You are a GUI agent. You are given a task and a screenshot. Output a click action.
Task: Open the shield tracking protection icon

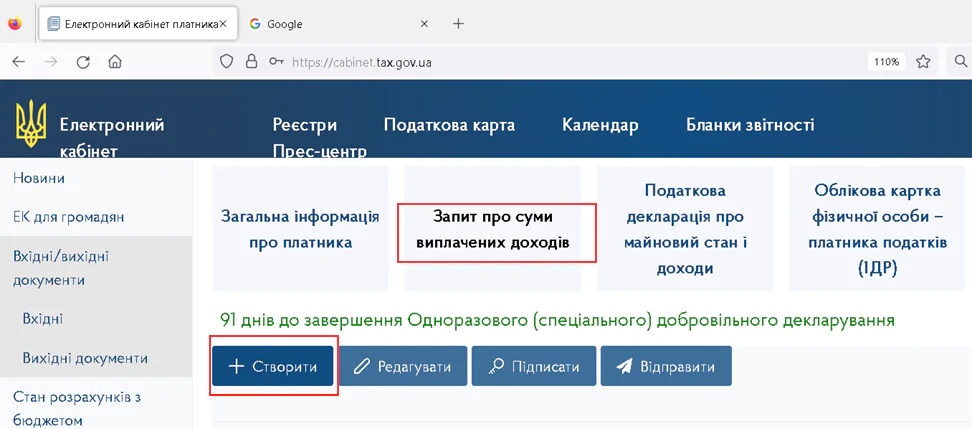coord(227,62)
